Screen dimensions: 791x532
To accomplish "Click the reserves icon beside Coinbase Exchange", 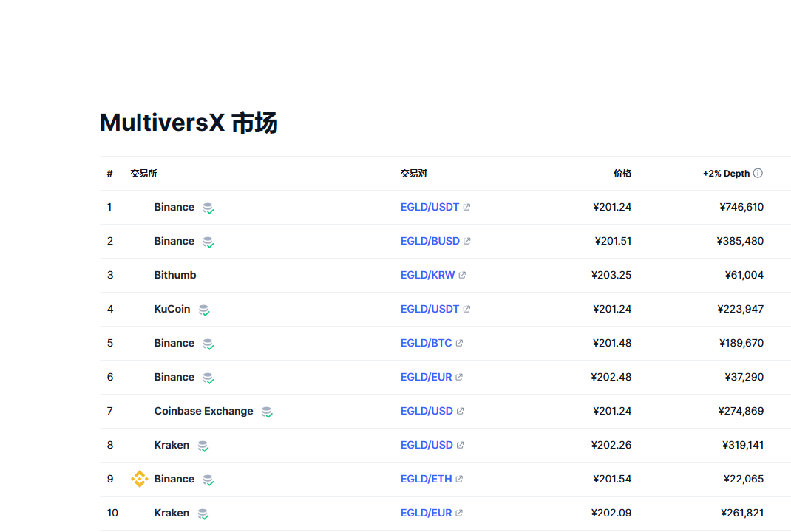I will click(267, 412).
